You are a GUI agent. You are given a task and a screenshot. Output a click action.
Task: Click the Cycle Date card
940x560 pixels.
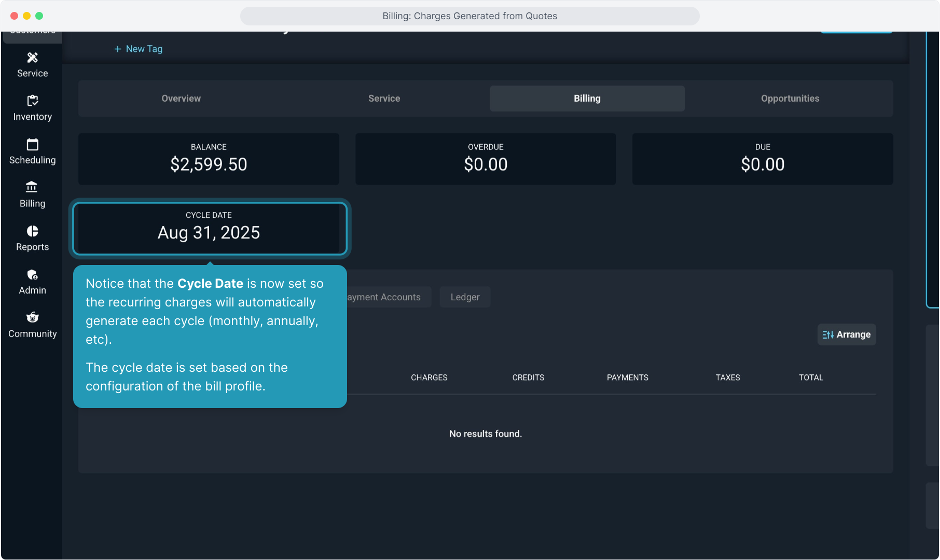click(209, 228)
